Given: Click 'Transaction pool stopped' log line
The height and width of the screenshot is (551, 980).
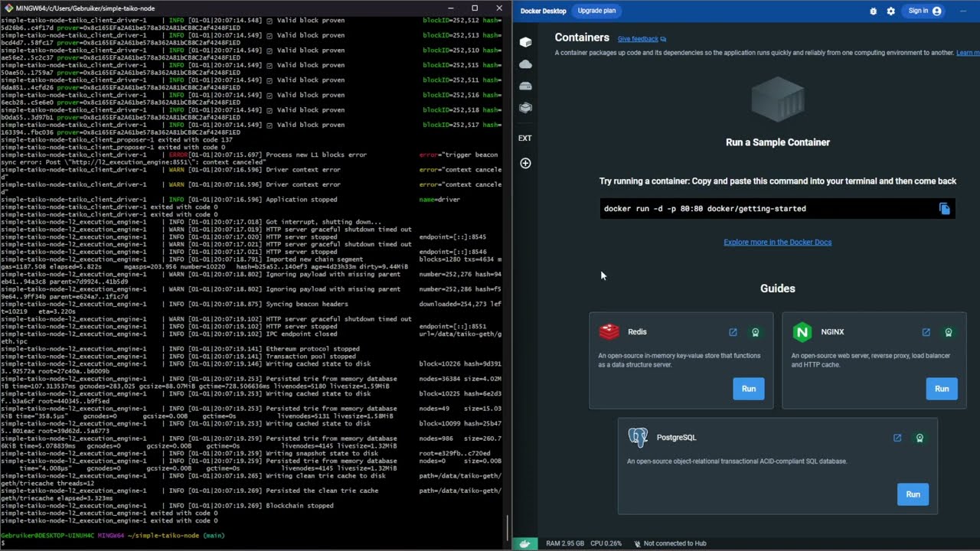Looking at the screenshot, I should [x=311, y=357].
